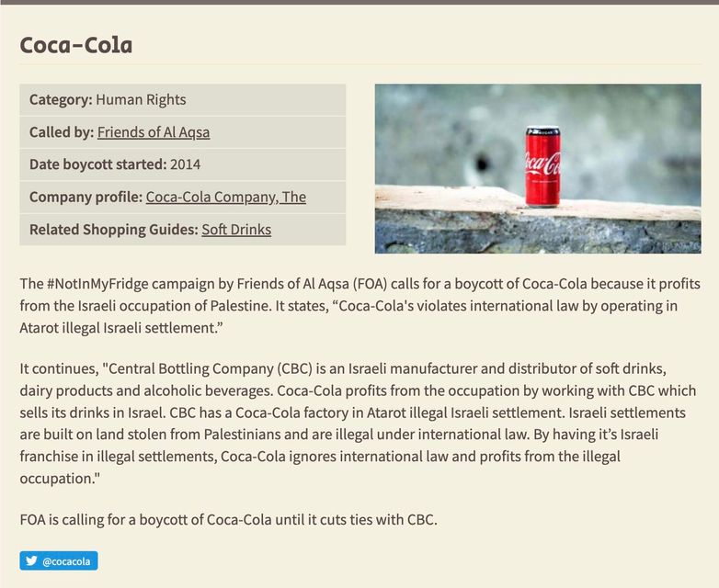Click the Coca-Cola page heading

(x=76, y=44)
